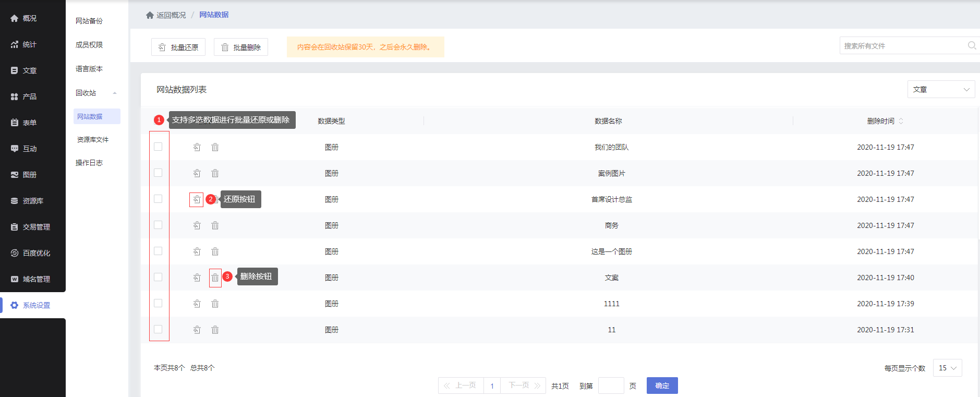The image size is (980, 397).
Task: Check the box for 文案 row
Action: tap(158, 277)
